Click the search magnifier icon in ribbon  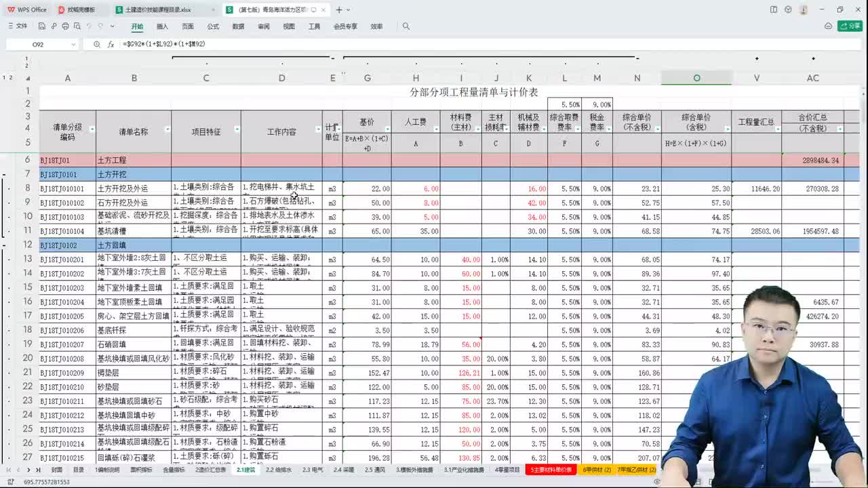click(x=406, y=26)
